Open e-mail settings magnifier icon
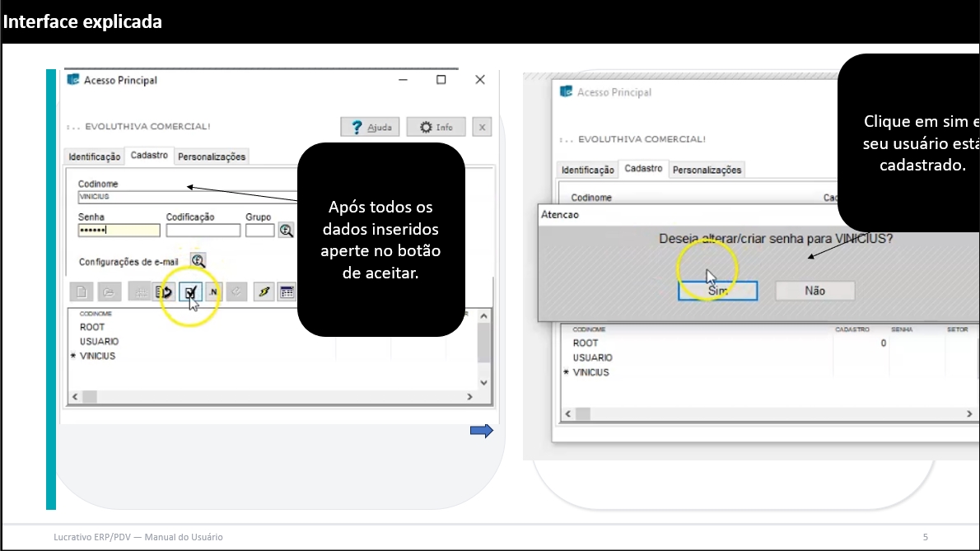This screenshot has width=980, height=551. click(x=198, y=261)
